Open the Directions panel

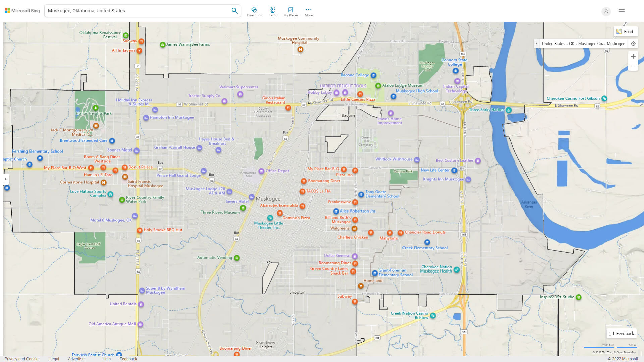254,10
